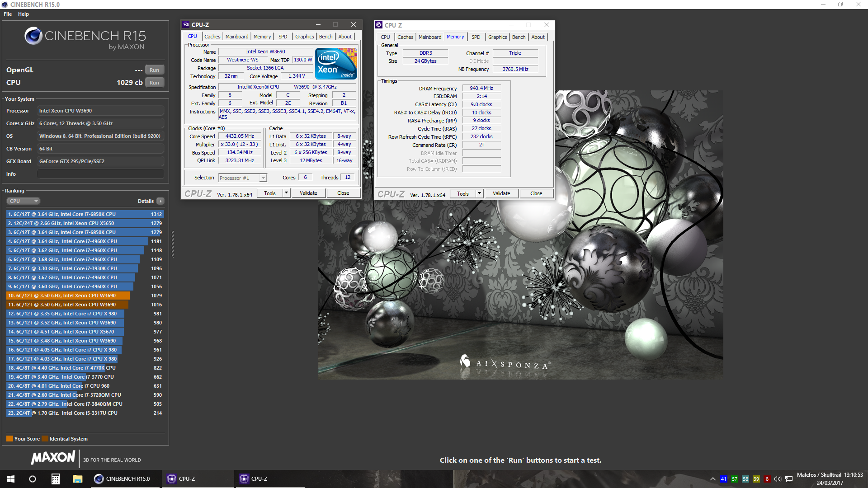Click CPU-Z CPU window title icon
Viewport: 868px width, 488px height.
pos(186,25)
